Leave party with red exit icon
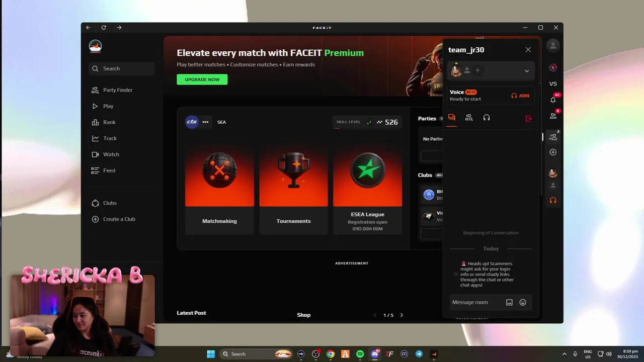The image size is (644, 362). coord(529,118)
